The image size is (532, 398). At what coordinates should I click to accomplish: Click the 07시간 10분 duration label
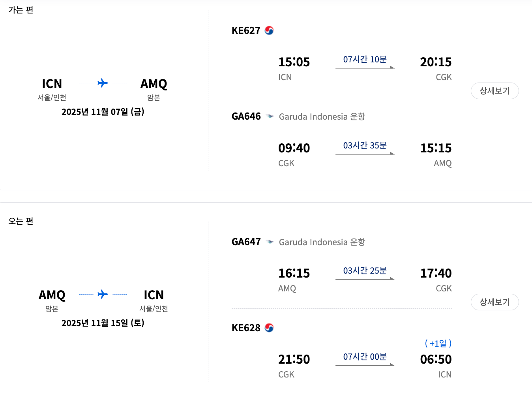[x=365, y=59]
